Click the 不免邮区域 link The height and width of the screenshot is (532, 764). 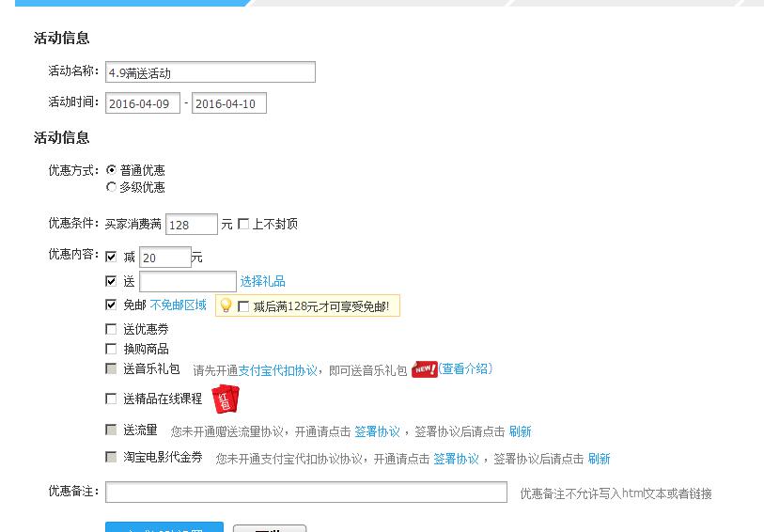coord(179,305)
